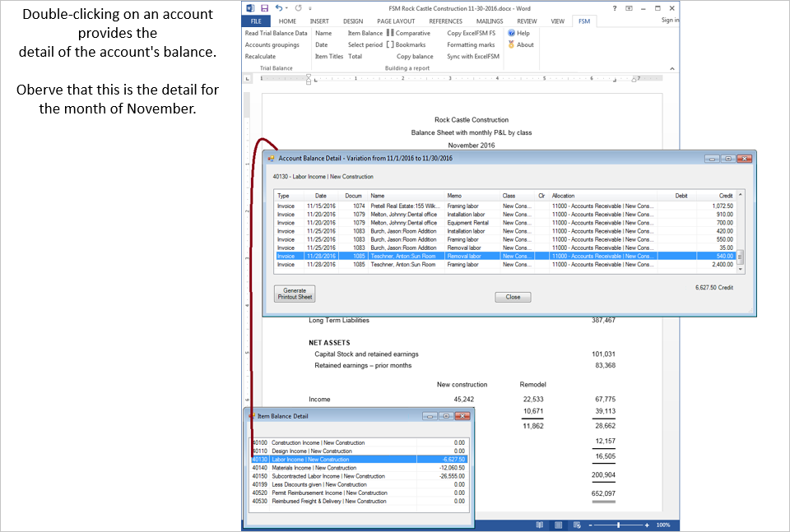The width and height of the screenshot is (790, 532).
Task: Switch to the HOME tab
Action: point(287,21)
